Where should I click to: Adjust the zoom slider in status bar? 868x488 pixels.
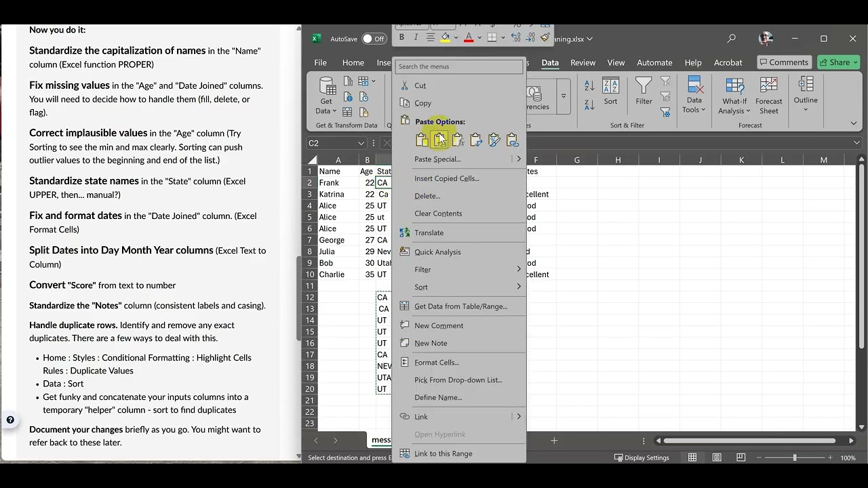(795, 457)
